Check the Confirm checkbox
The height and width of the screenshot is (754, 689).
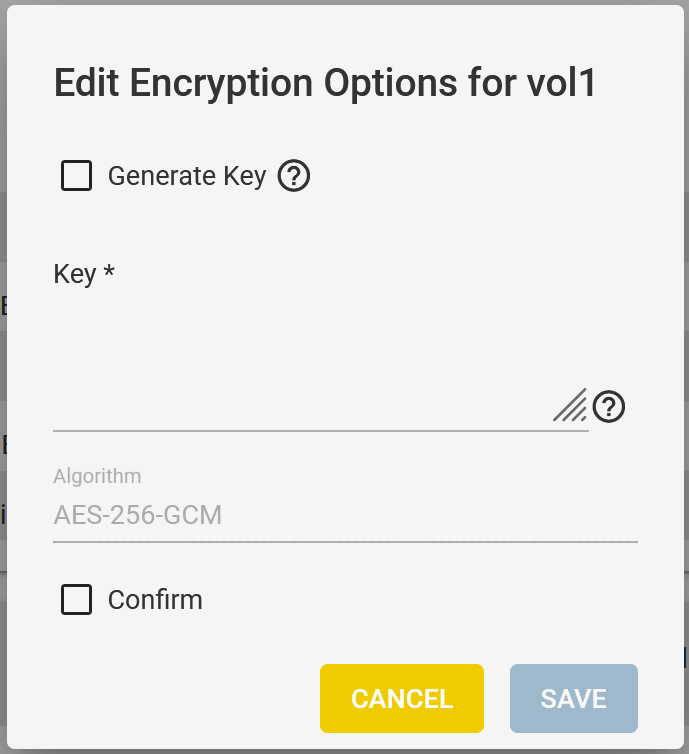(76, 600)
